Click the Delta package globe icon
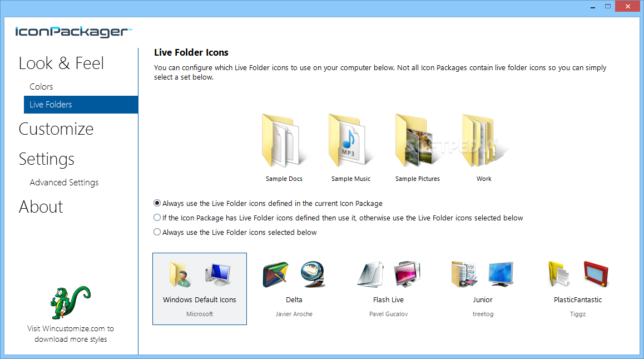 pos(313,274)
